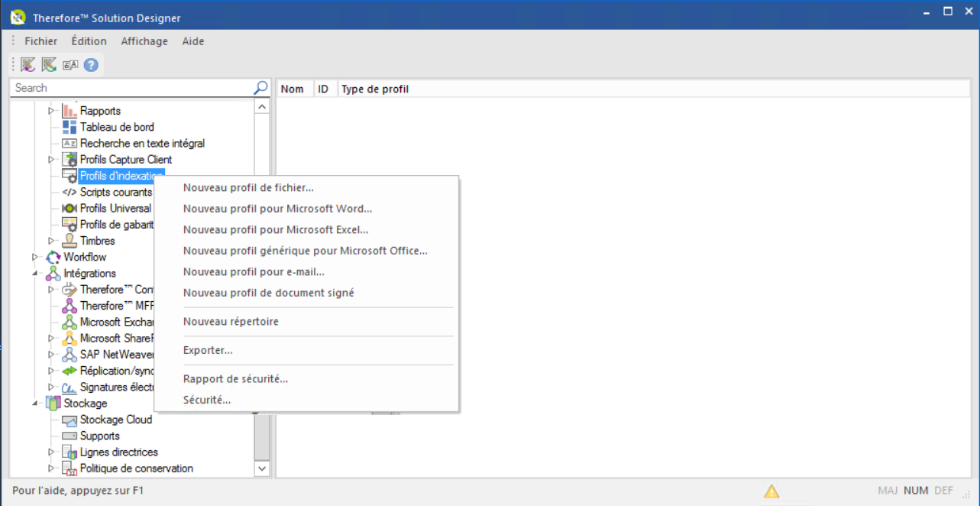Click the tree scrollbar up arrow
Viewport: 980px width, 506px height.
tap(262, 107)
